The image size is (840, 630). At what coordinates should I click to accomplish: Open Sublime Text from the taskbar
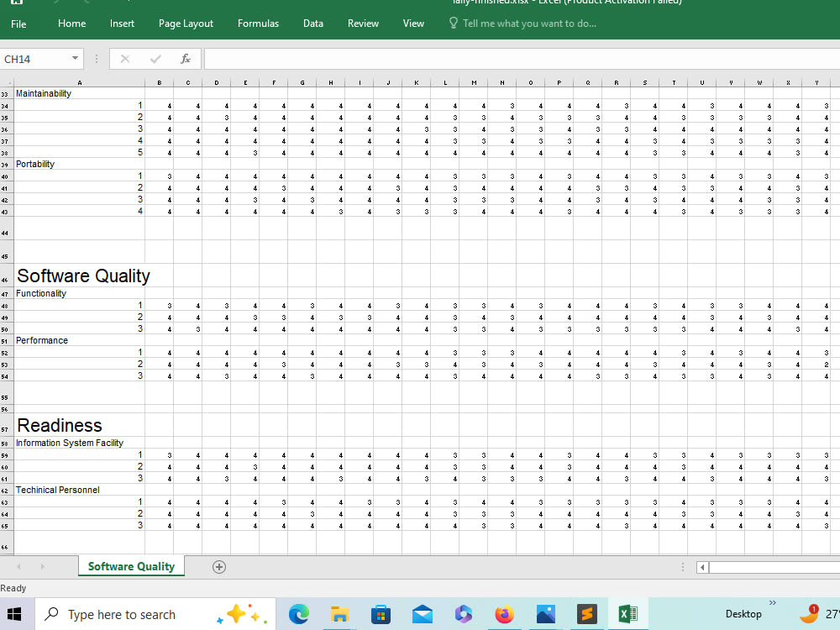point(586,614)
